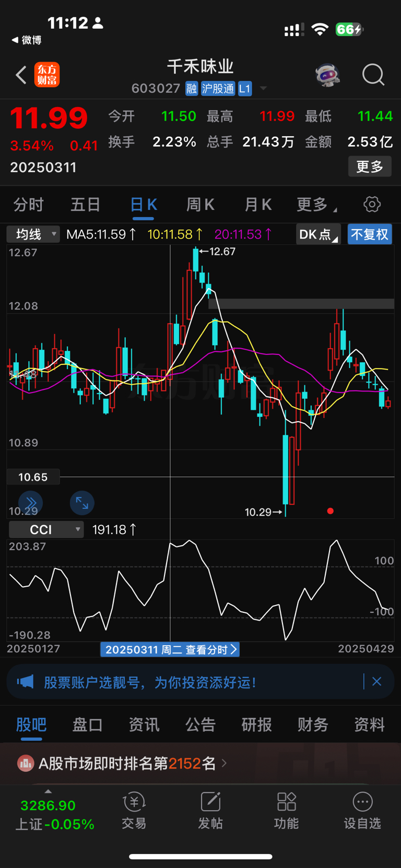Image resolution: width=401 pixels, height=868 pixels.
Task: Open 股吧 forum tab
Action: tap(31, 724)
